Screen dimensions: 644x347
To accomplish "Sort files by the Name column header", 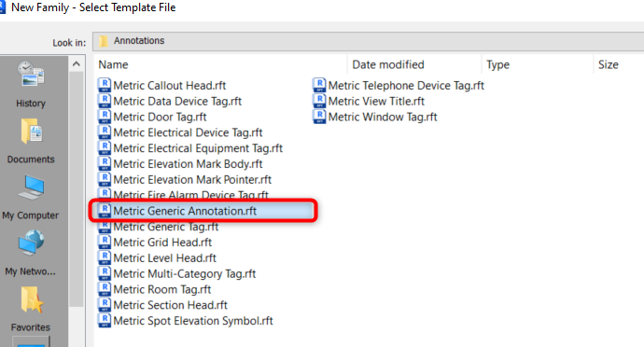I will (x=222, y=65).
